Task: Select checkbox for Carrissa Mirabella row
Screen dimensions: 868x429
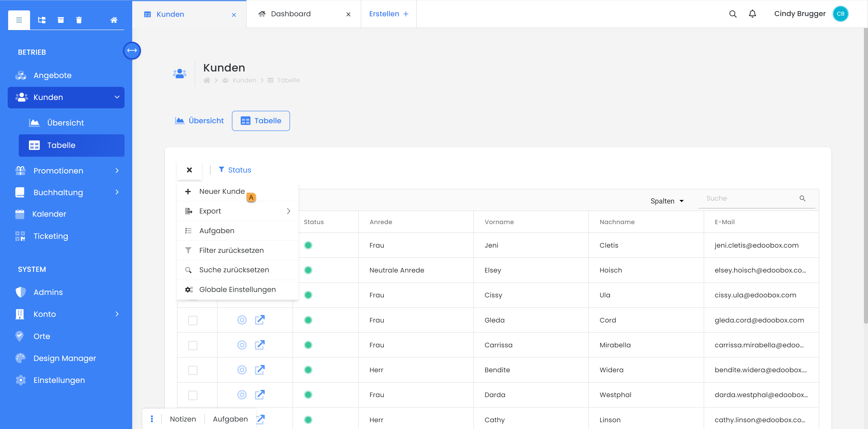Action: pyautogui.click(x=193, y=345)
